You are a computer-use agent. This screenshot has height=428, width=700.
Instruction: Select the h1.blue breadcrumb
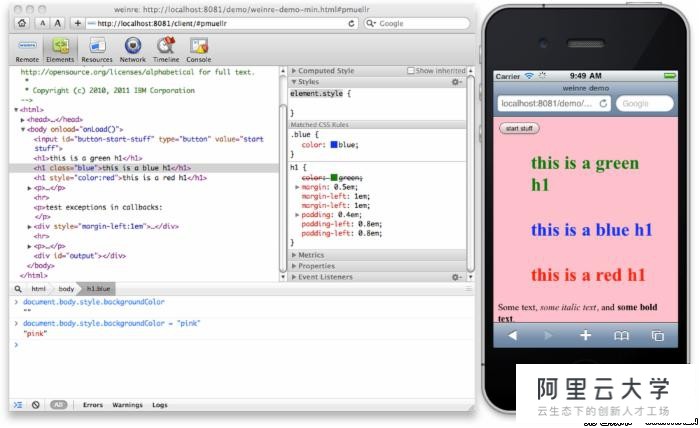pyautogui.click(x=98, y=289)
